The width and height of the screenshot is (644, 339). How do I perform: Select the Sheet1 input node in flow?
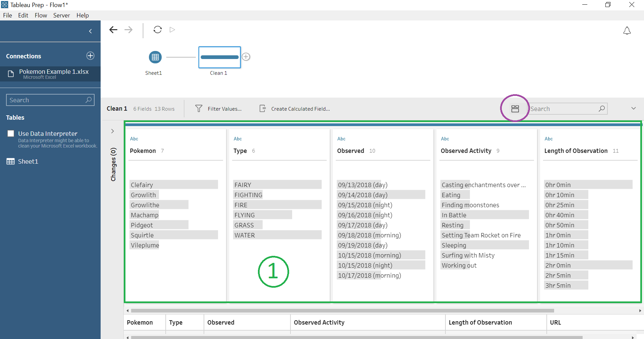coord(155,57)
